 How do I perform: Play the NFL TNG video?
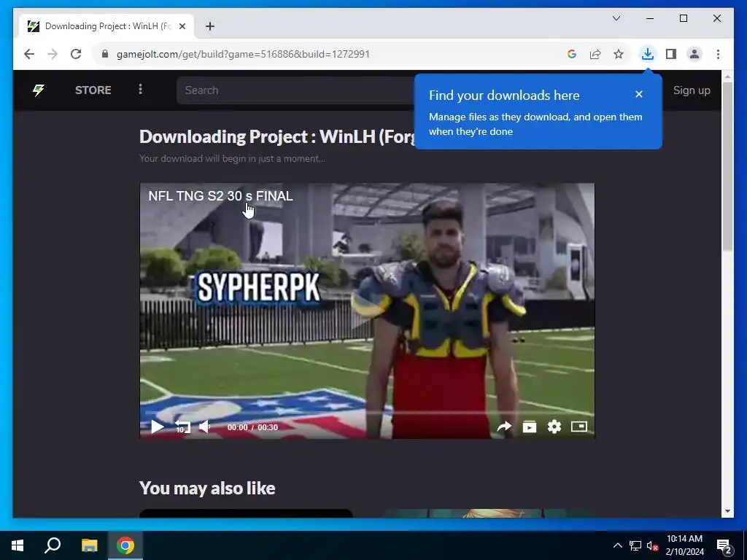[158, 427]
